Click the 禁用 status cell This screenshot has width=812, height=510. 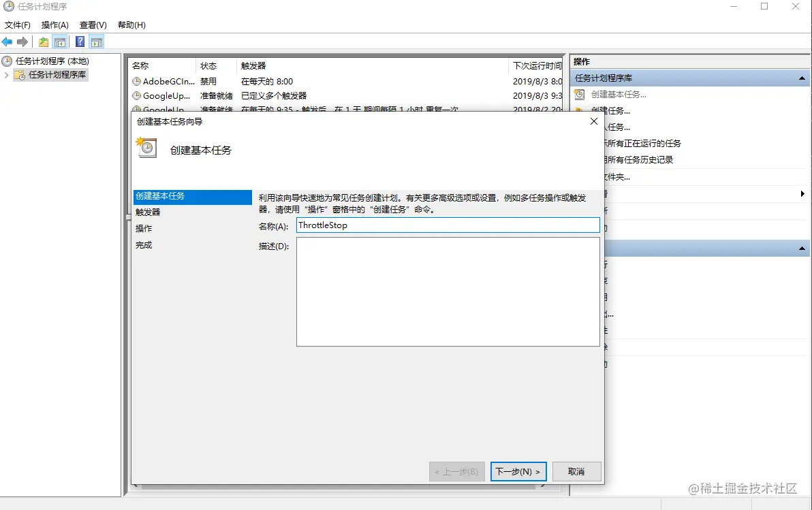(x=208, y=81)
